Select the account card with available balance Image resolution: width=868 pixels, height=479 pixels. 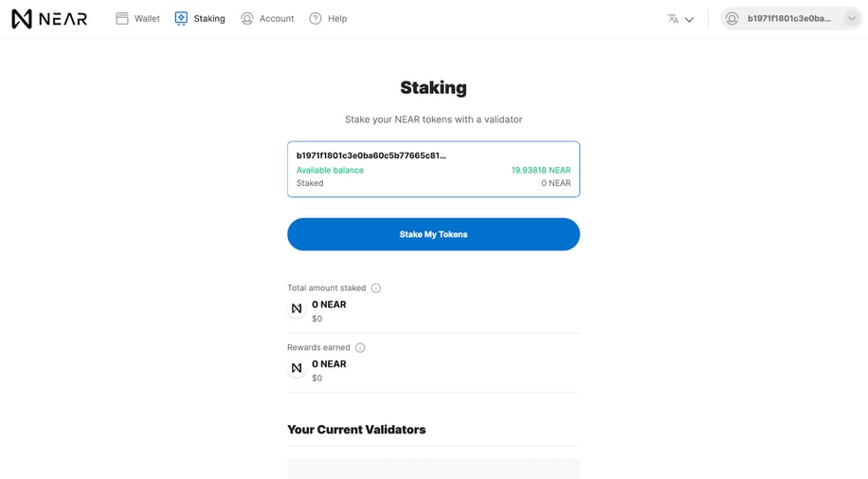[x=433, y=169]
